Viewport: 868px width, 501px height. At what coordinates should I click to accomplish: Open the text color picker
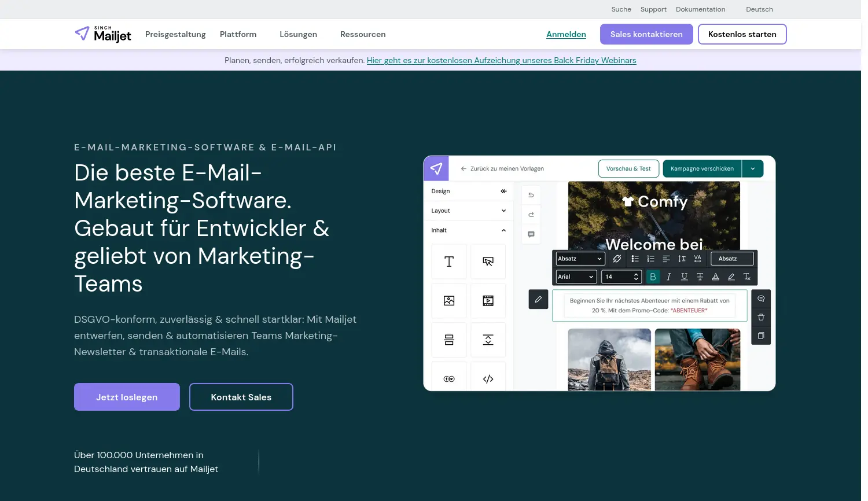(716, 277)
